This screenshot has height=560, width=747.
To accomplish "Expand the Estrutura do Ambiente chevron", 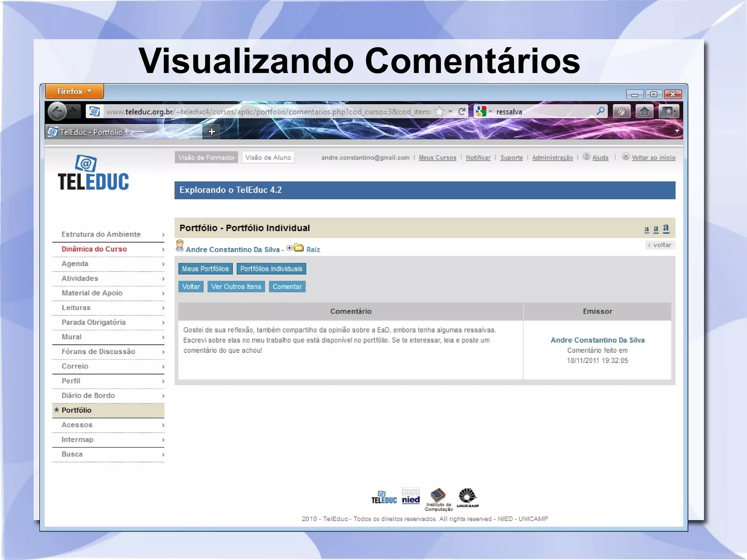I will (x=163, y=235).
